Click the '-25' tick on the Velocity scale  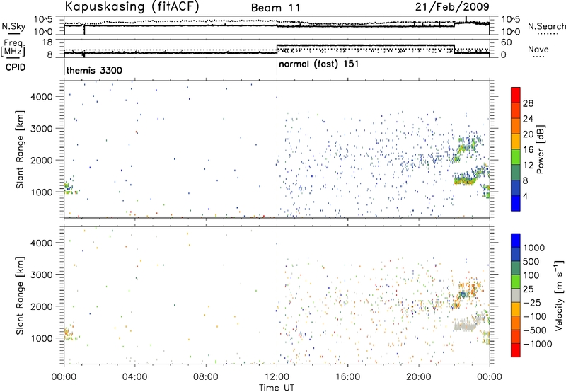tap(533, 302)
